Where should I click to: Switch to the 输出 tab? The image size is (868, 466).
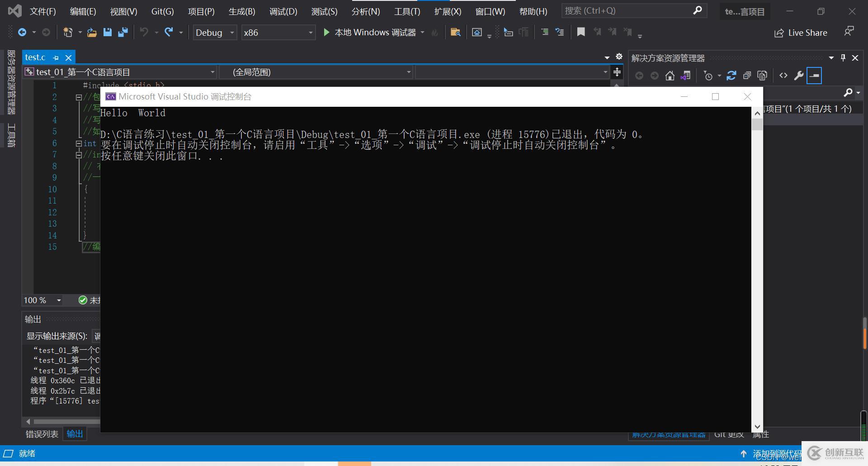(x=75, y=434)
